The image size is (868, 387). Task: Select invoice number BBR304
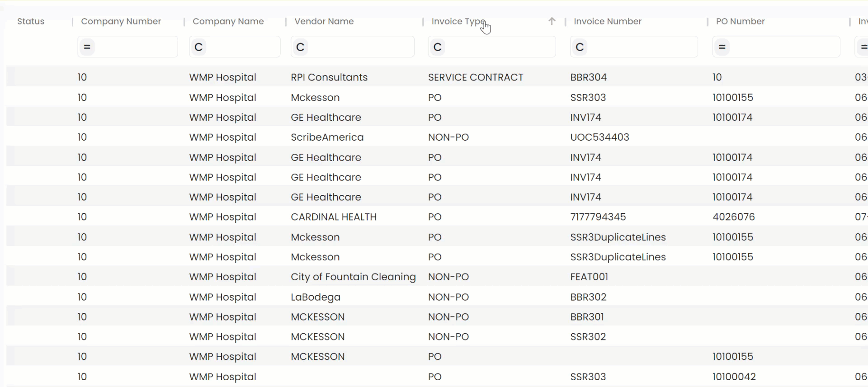click(x=588, y=77)
